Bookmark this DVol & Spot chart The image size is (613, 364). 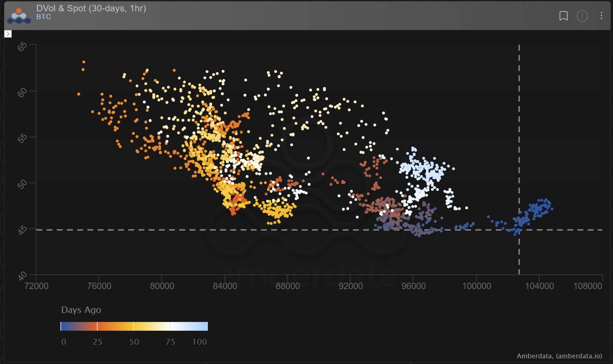click(x=563, y=16)
